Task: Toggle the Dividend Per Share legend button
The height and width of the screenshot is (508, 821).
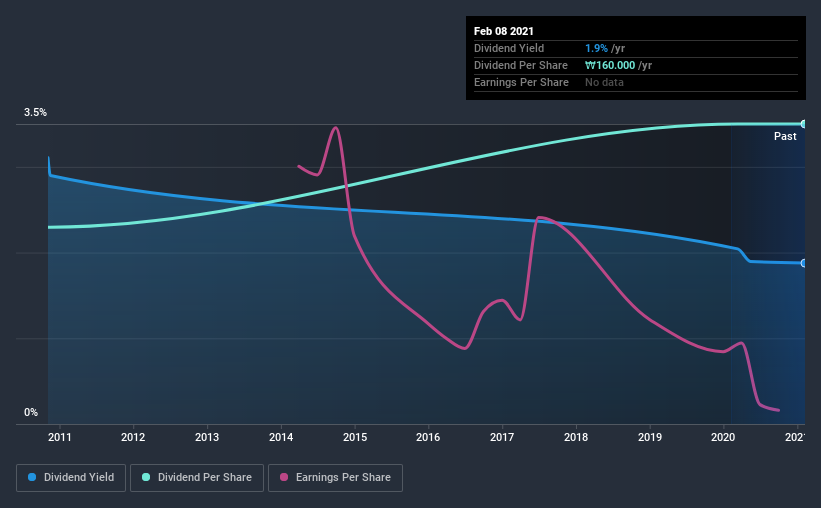Action: coord(197,478)
